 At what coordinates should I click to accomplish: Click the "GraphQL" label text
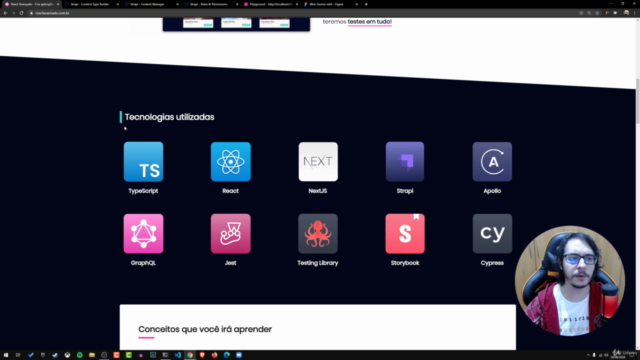pyautogui.click(x=143, y=263)
